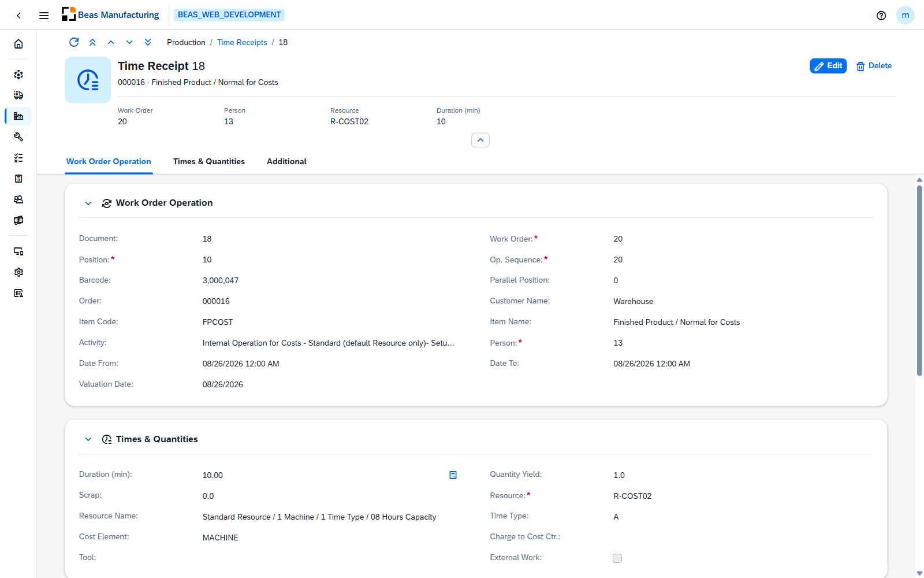Click the Beas Manufacturing logo

110,14
